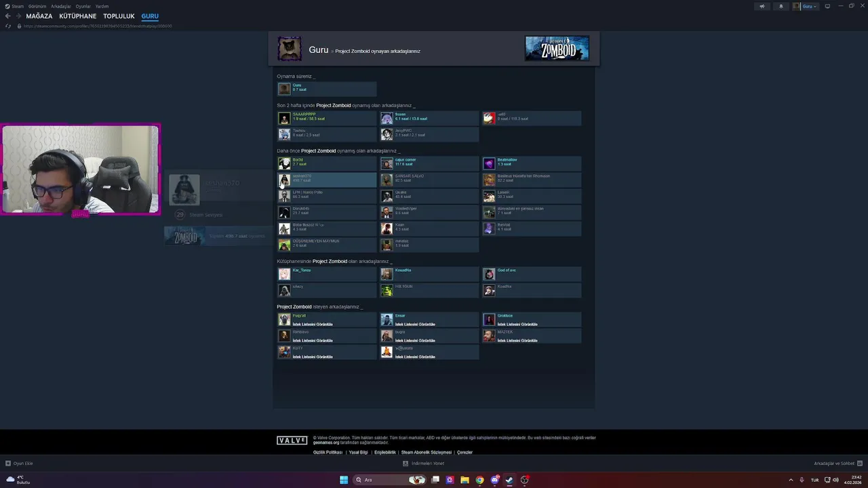Open Kar_Tonu friend avatar
Image resolution: width=868 pixels, height=488 pixels.
[284, 274]
